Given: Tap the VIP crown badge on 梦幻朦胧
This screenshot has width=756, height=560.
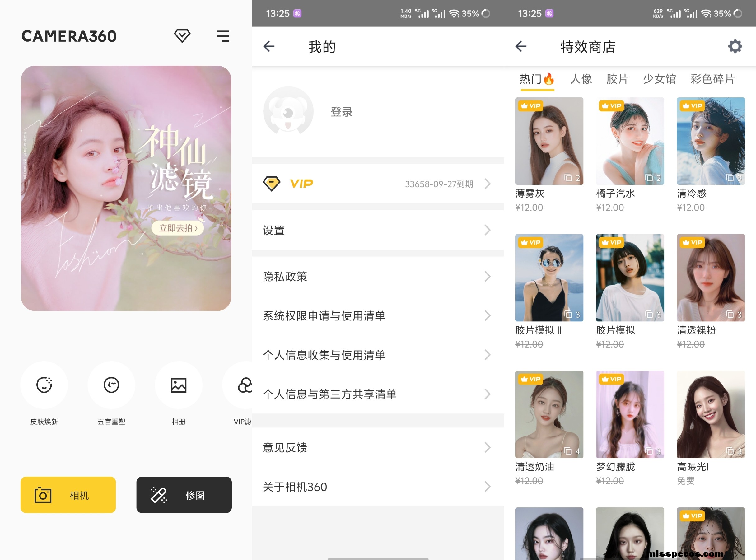Looking at the screenshot, I should 612,379.
